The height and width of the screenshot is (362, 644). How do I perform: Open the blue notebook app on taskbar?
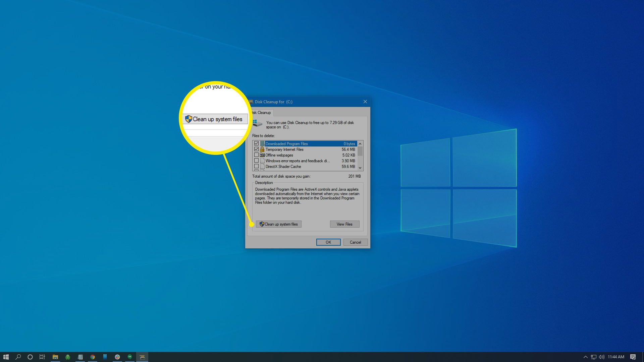click(x=105, y=357)
